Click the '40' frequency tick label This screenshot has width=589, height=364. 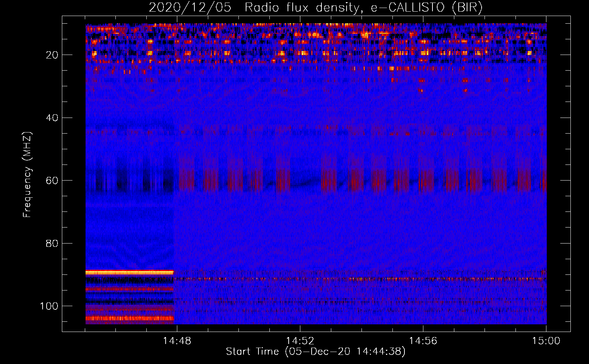[x=52, y=118]
